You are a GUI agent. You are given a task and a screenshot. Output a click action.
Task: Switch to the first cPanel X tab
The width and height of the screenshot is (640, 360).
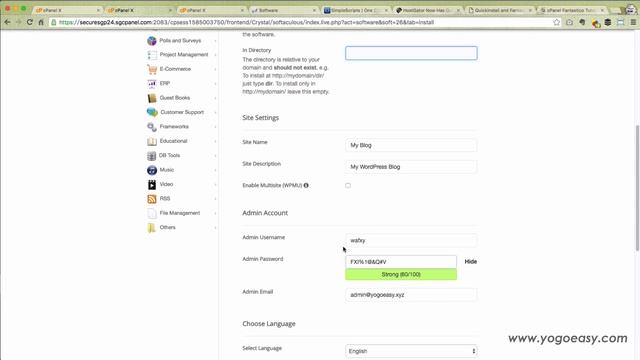click(x=67, y=10)
